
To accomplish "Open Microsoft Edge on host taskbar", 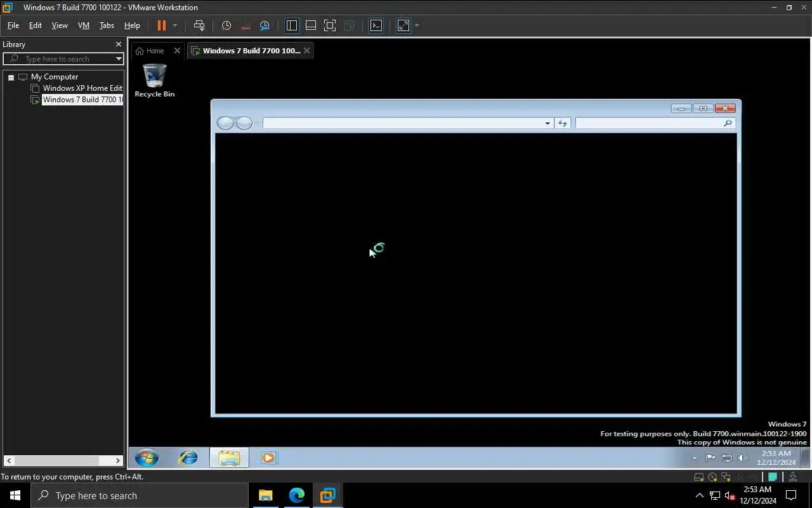I will 296,495.
